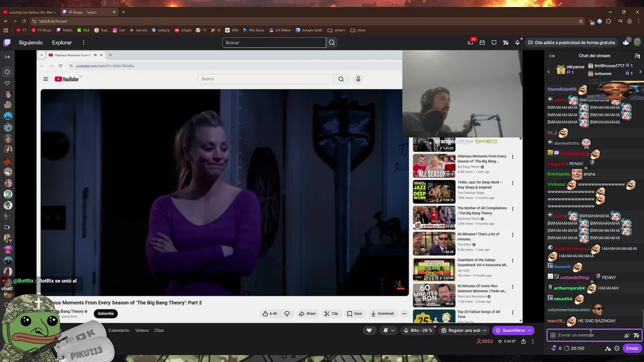Go to Explorar tab
644x362 pixels.
62,43
